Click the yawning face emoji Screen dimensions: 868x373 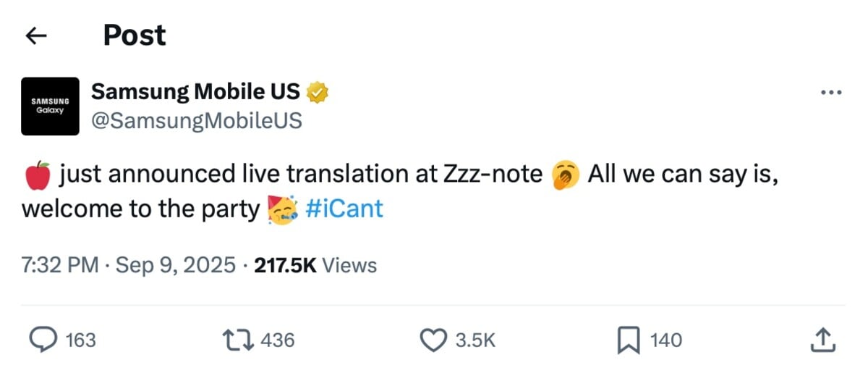coord(564,175)
